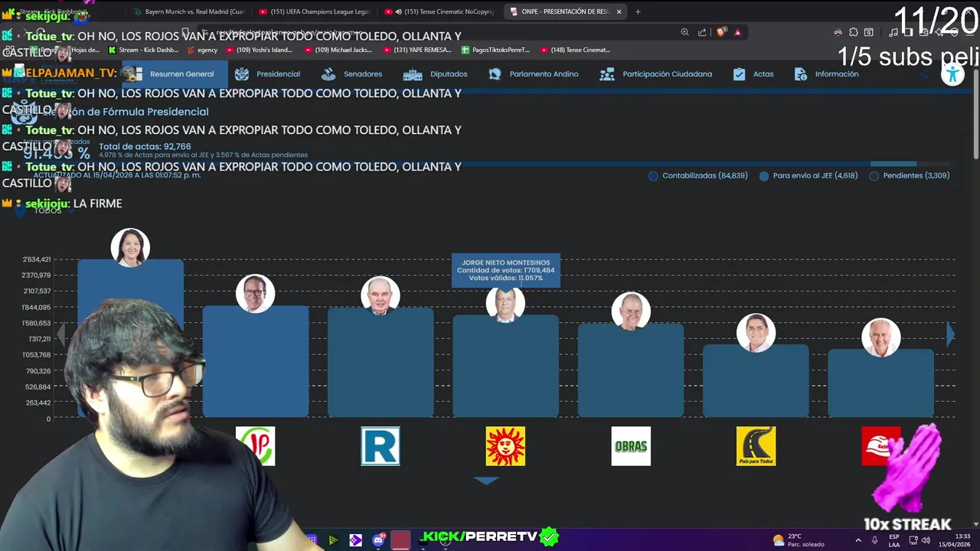Click the Participación Ciudadana people icon
Image resolution: width=980 pixels, height=551 pixels.
coord(607,74)
